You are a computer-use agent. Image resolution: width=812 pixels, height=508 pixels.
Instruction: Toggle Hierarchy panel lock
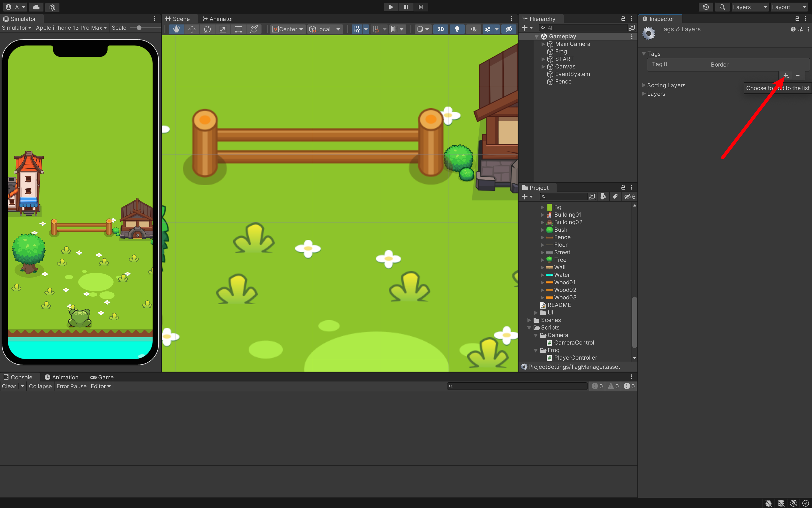tap(623, 19)
